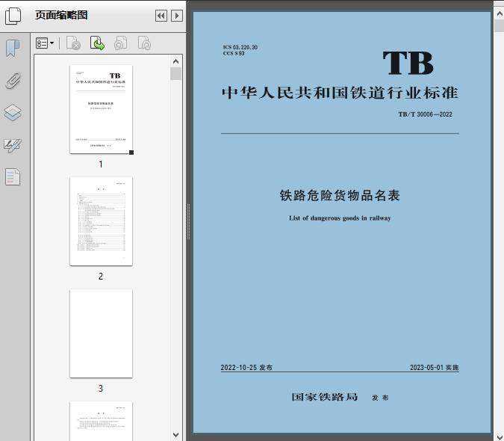Click thumbnail pane scroll up arrow
The width and height of the screenshot is (504, 441).
coord(175,61)
